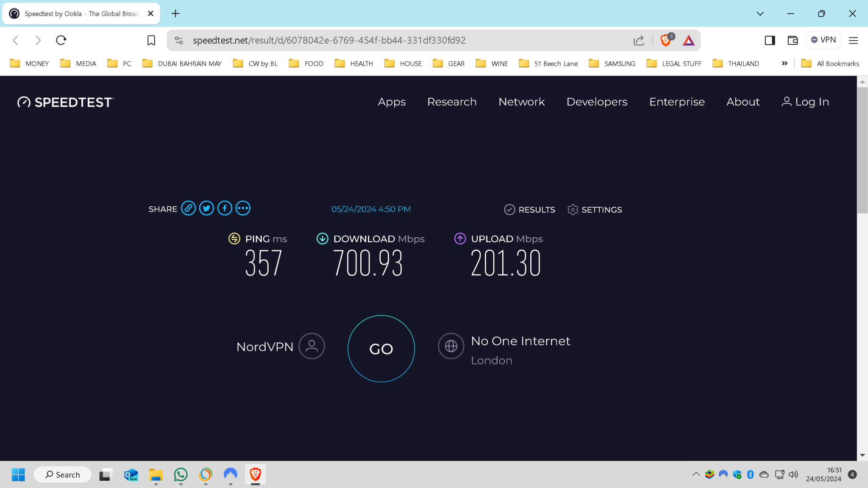This screenshot has height=488, width=868.
Task: Toggle the Brave VPN button
Action: point(823,40)
